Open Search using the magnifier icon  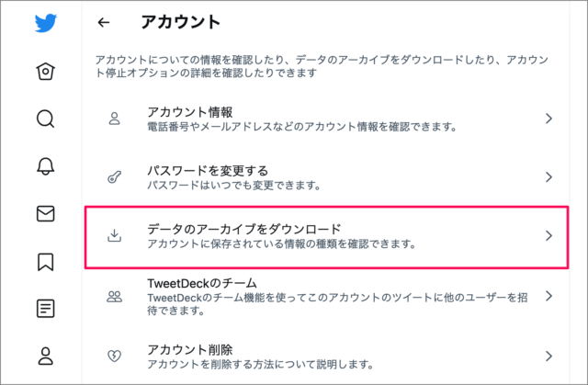pyautogui.click(x=45, y=118)
